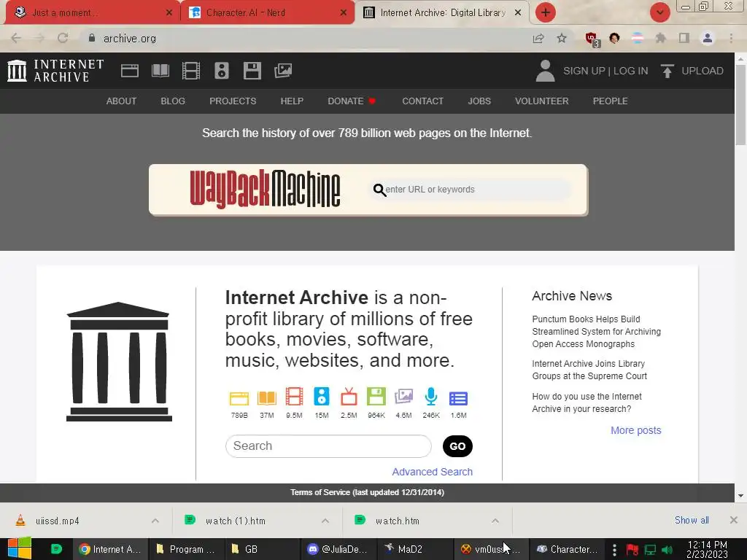Open the HELP menu item
Image resolution: width=747 pixels, height=560 pixels.
tap(292, 101)
